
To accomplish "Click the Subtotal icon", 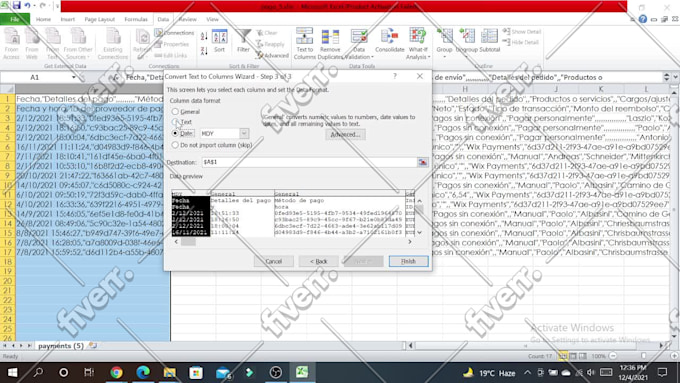I will 490,41.
